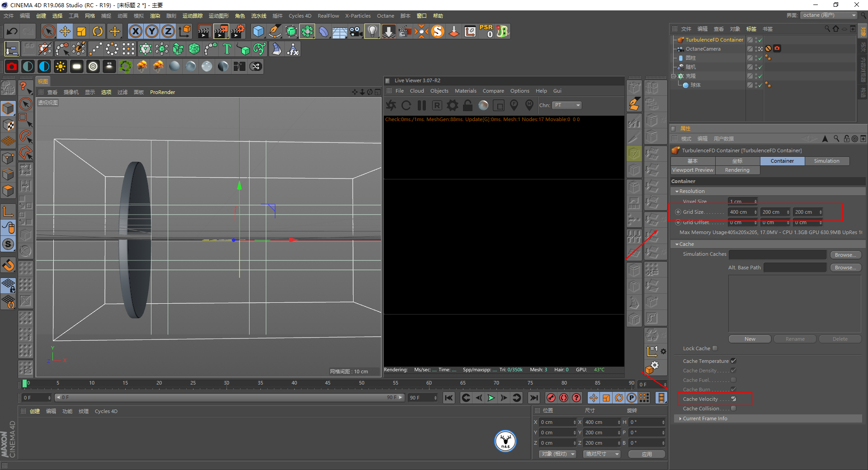
Task: Open the 对象 (相对) coordinate dropdown
Action: tap(558, 454)
